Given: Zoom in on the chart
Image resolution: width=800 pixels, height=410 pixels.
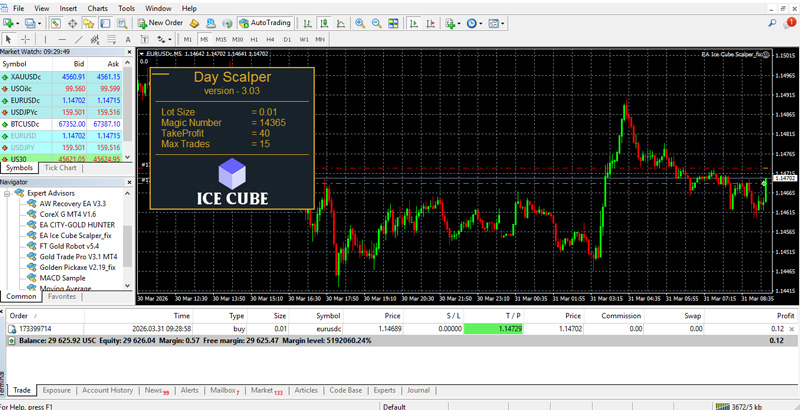Looking at the screenshot, I should (360, 23).
